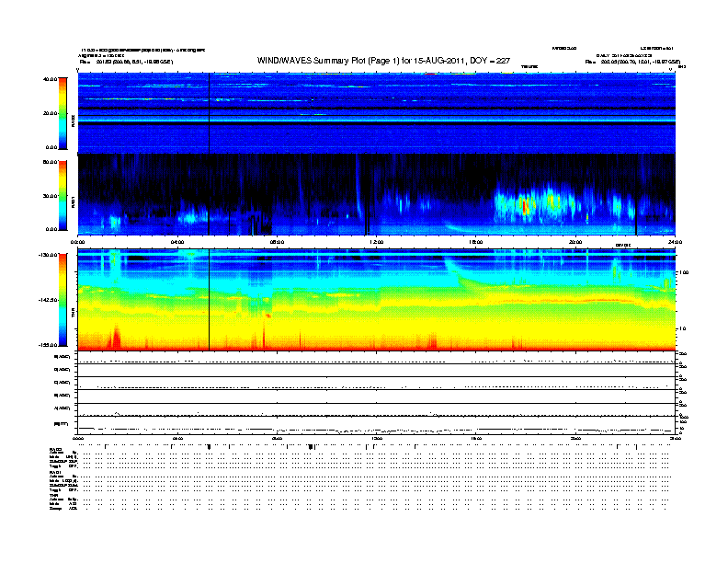Select the top-left Rse position text
This screenshot has height=563, width=728.
tap(126, 62)
